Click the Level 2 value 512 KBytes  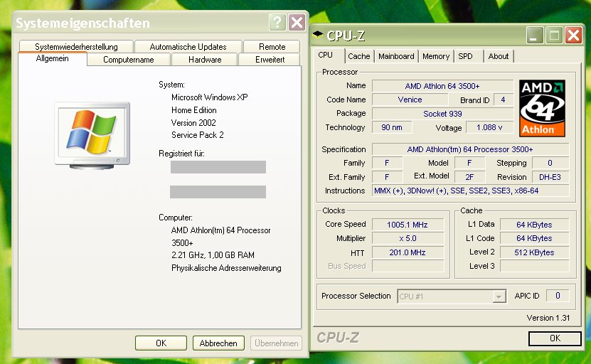[534, 252]
